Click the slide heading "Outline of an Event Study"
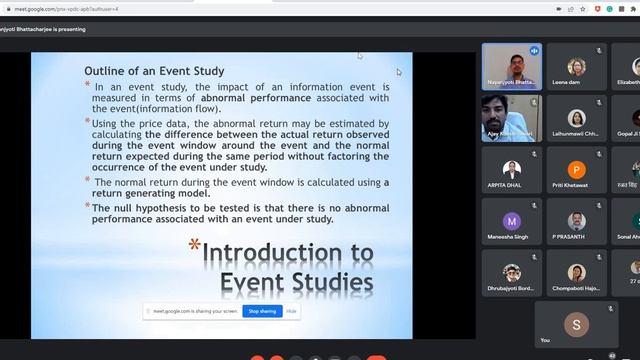 pos(154,71)
